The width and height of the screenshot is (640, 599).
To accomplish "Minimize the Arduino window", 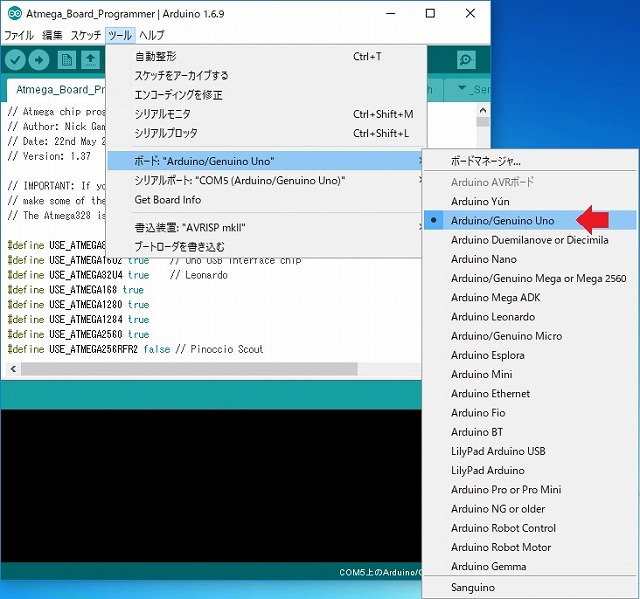I will 391,13.
